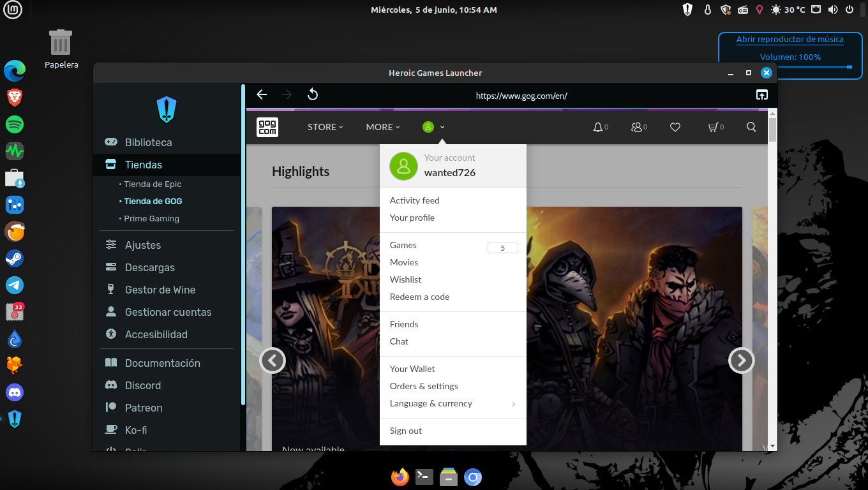Open Tienda de Epic store link
868x490 pixels.
tap(153, 184)
